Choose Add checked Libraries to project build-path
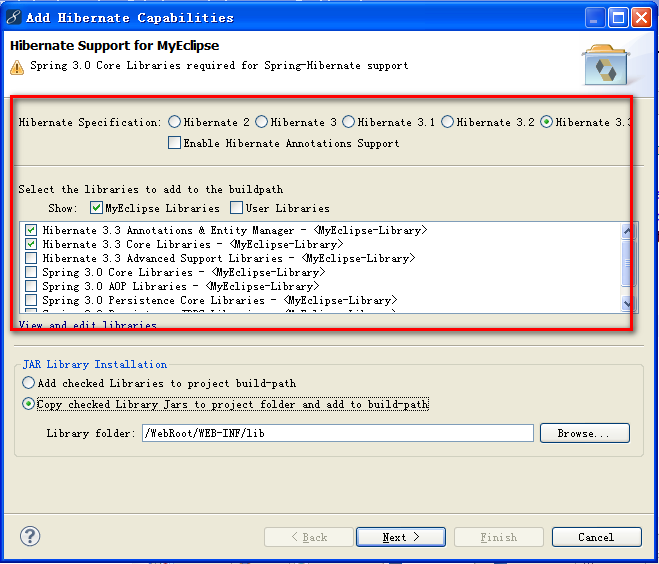 click(28, 383)
